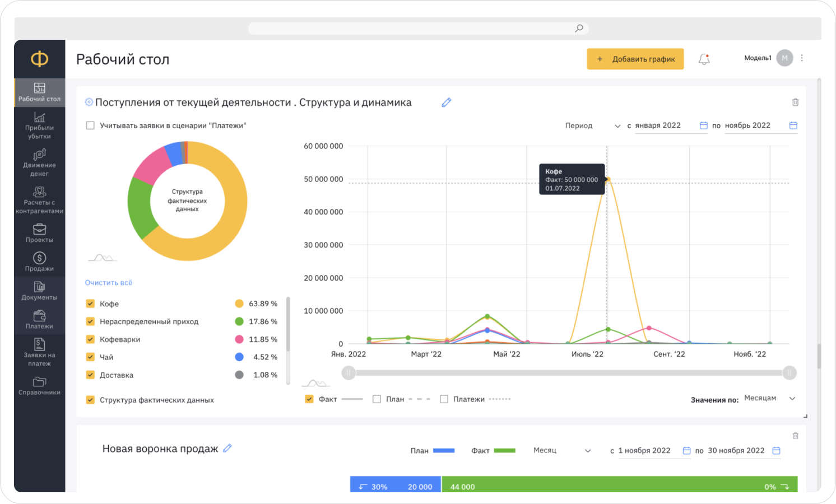
Task: Open Значения по Месяцам dropdown
Action: click(x=770, y=398)
